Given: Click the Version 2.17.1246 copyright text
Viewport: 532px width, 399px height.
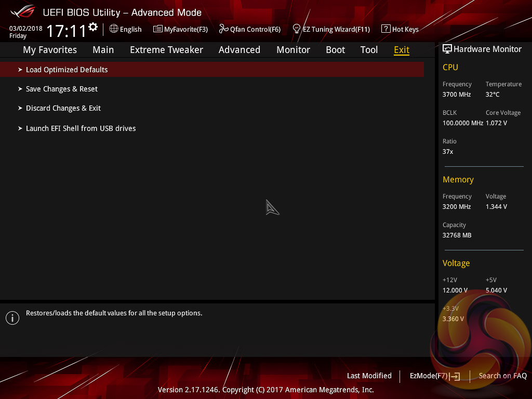Looking at the screenshot, I should (x=265, y=390).
